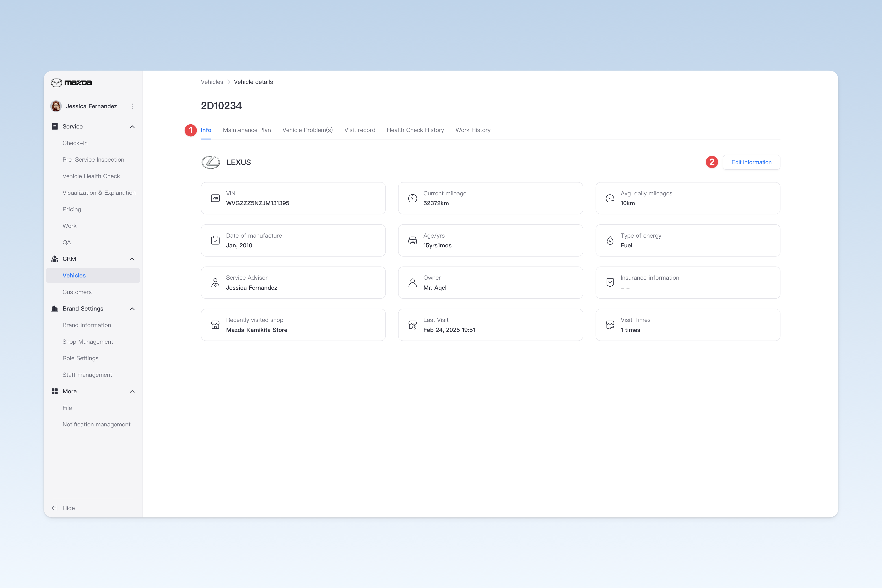Collapse the Service section chevron

point(132,127)
